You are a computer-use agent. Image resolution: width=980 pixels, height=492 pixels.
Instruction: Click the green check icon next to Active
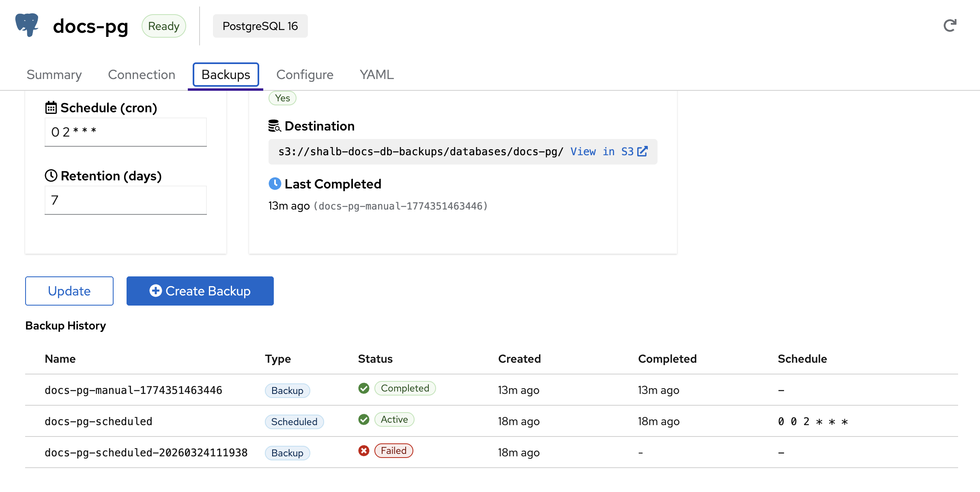click(364, 419)
